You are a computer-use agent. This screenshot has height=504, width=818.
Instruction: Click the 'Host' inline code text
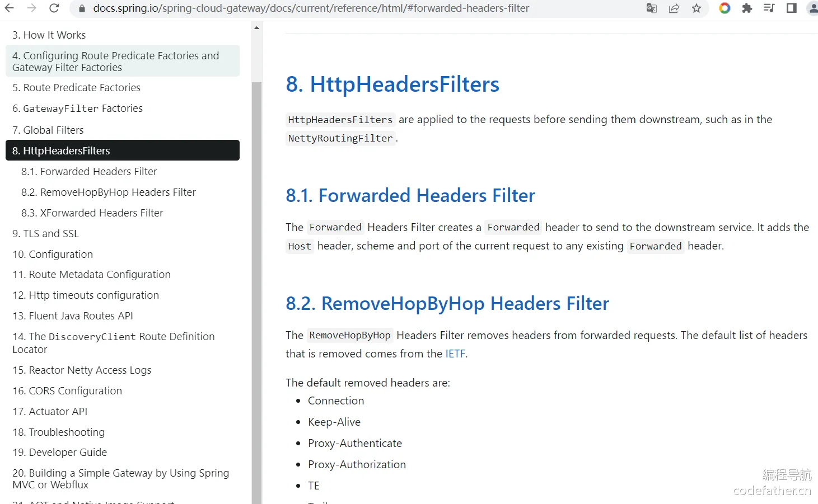(x=300, y=246)
